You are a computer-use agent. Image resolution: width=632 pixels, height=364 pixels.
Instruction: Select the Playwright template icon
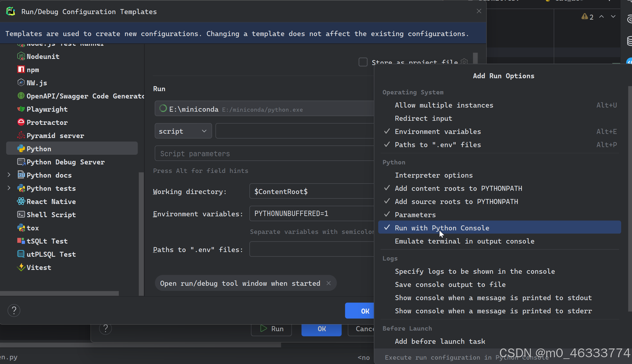[x=21, y=109]
